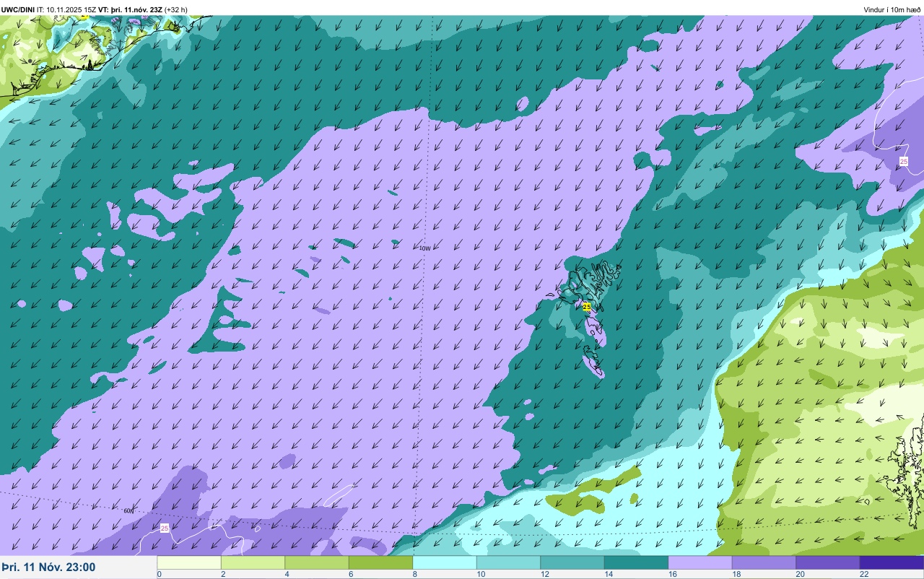Click the "Þri. 11 Nóv. 23:00" timestamp label

click(48, 567)
